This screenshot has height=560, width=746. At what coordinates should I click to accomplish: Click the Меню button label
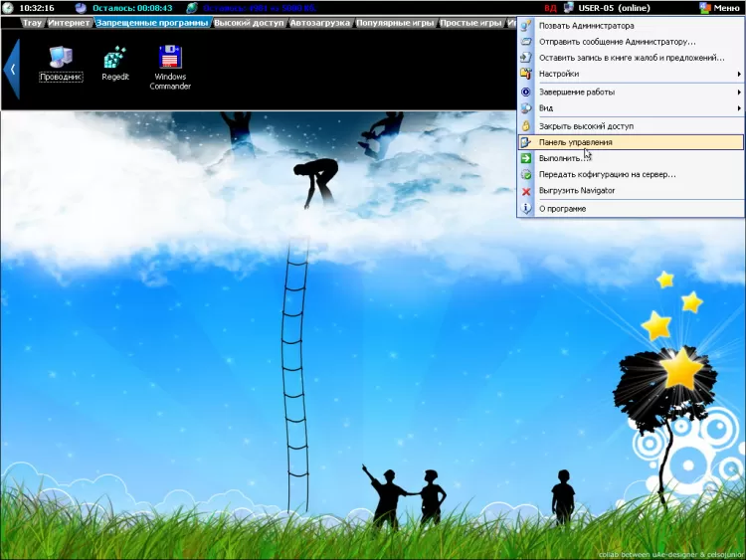pyautogui.click(x=726, y=8)
